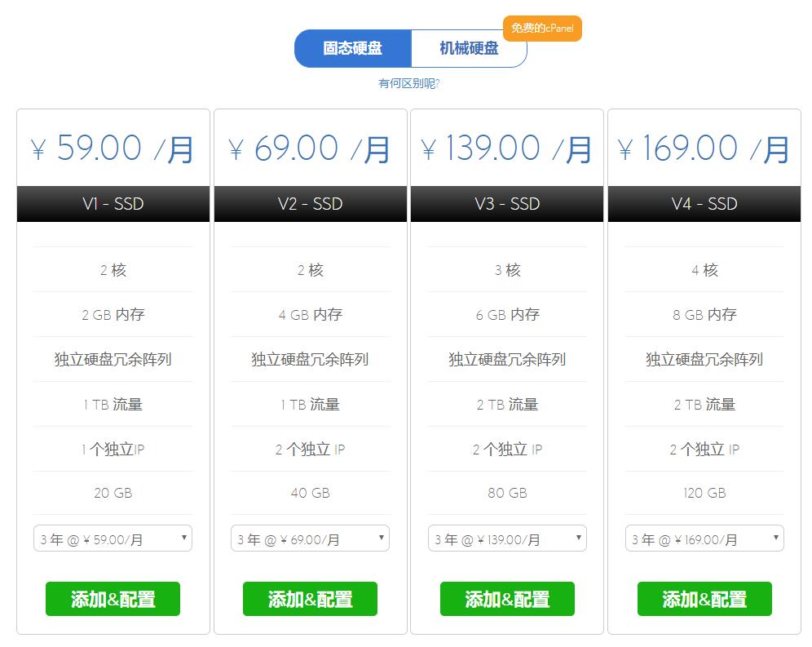Switch to the 固态硬盘 tab

pos(353,48)
